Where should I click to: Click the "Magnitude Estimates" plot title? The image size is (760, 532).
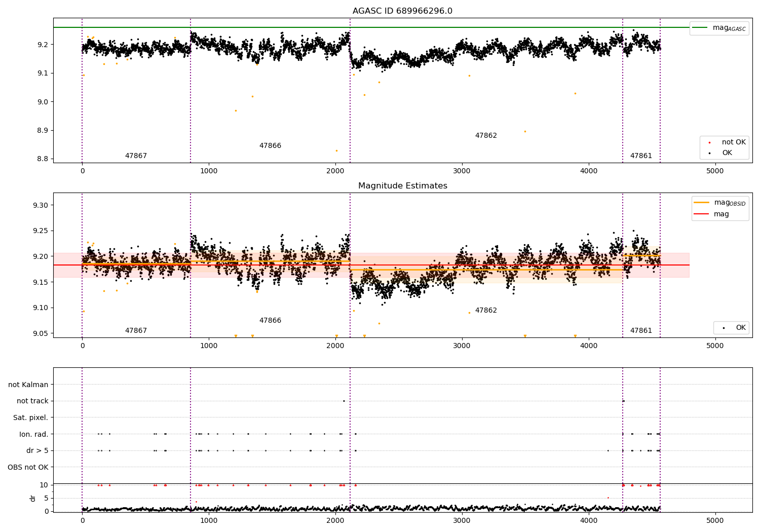(x=403, y=186)
